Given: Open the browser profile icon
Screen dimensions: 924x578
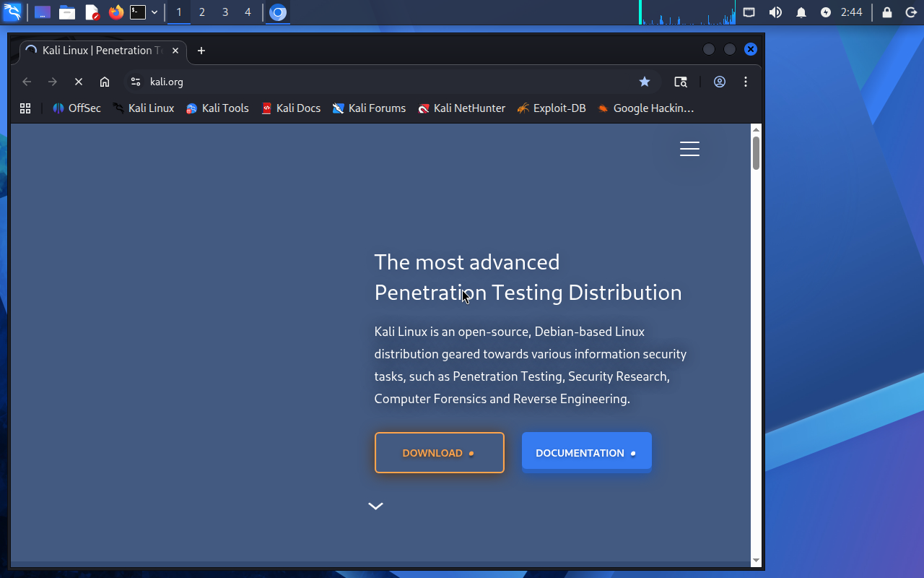Looking at the screenshot, I should (x=720, y=82).
